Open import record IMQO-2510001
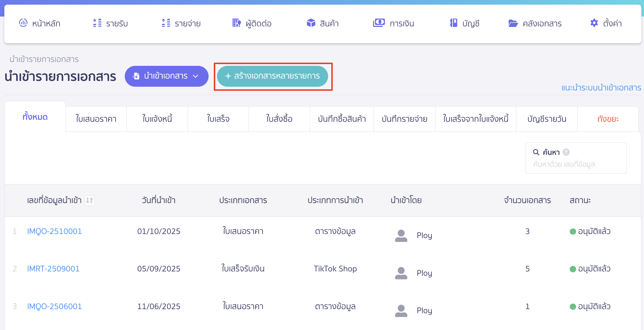 pos(54,231)
